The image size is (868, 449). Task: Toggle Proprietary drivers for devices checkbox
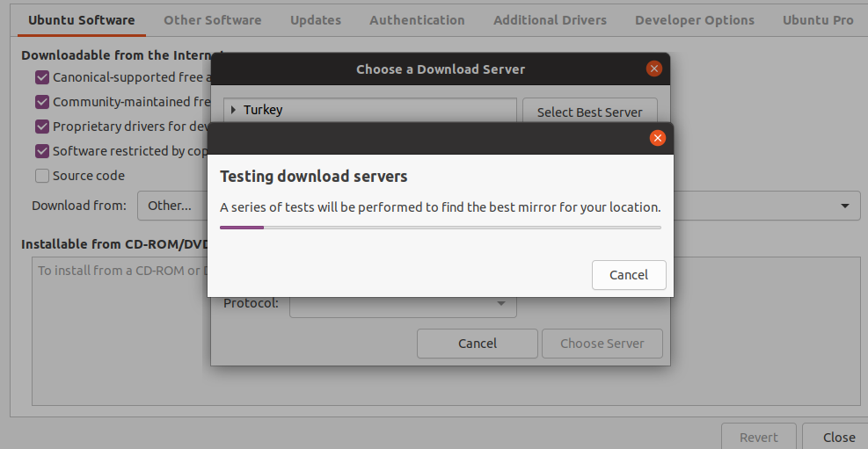pos(42,127)
